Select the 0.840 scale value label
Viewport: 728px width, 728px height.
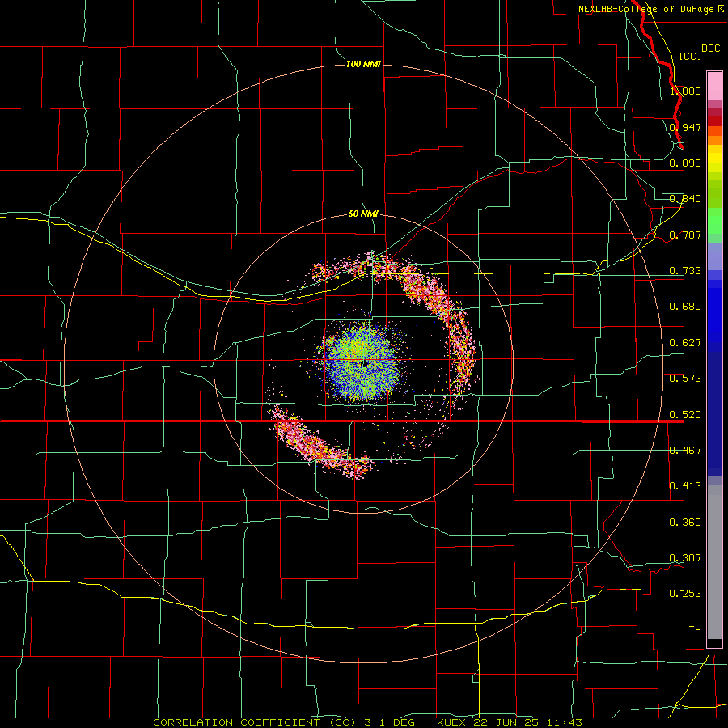click(685, 199)
